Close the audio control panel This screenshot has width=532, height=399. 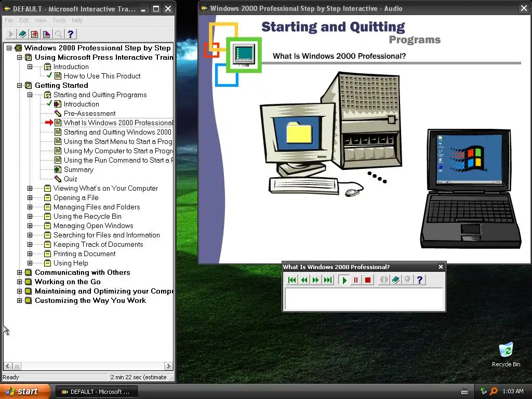tap(441, 267)
